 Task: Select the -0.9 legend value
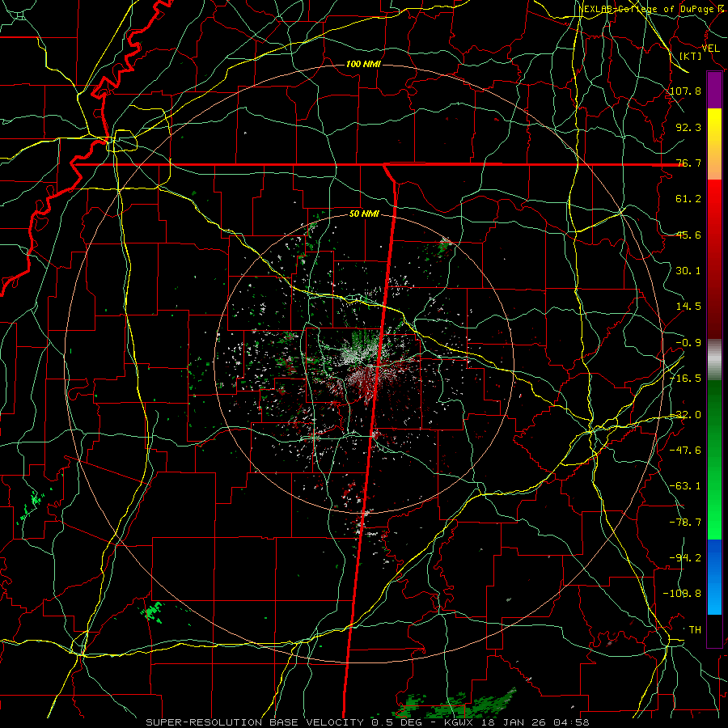[688, 343]
